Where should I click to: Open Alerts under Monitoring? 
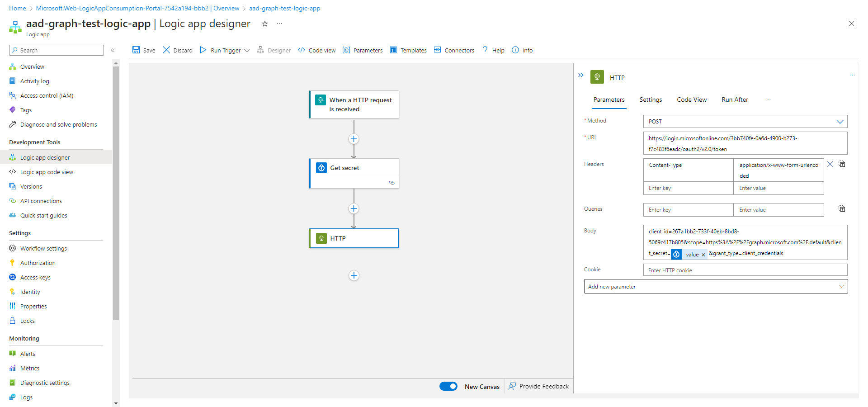click(x=28, y=354)
